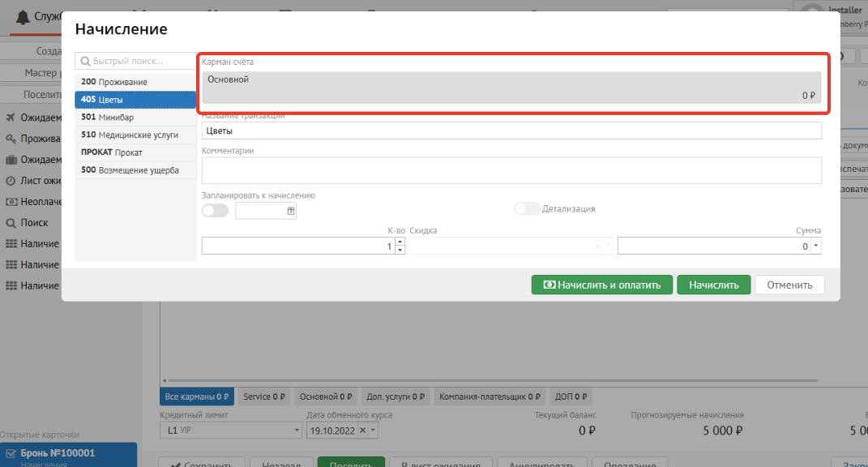Open the exchange rate date dropdown arrow

pyautogui.click(x=373, y=431)
